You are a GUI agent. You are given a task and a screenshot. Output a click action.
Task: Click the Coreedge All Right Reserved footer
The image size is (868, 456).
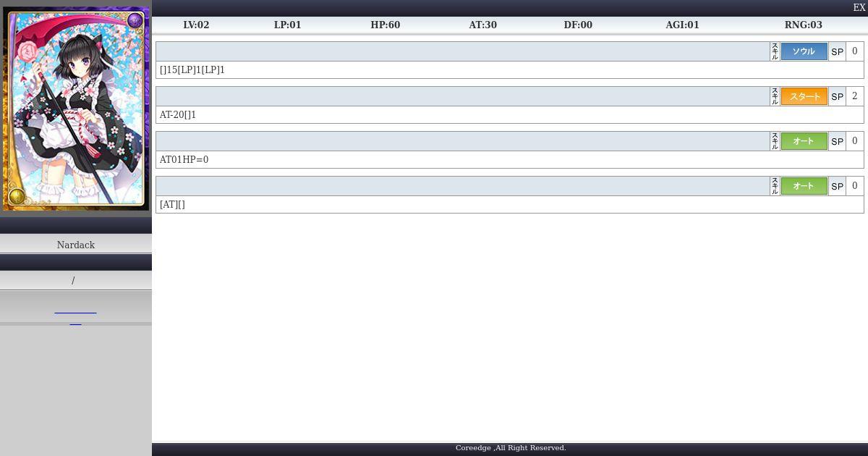(511, 448)
